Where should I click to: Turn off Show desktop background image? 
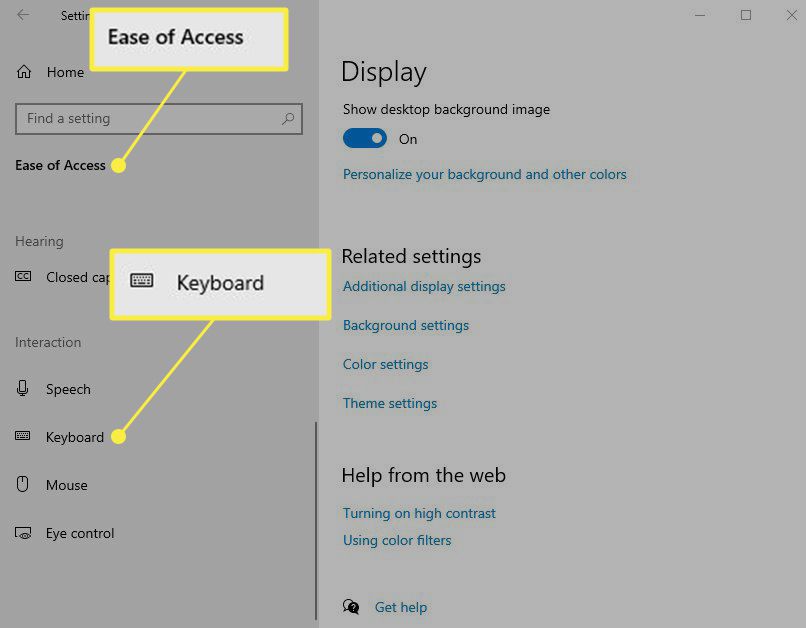[365, 139]
